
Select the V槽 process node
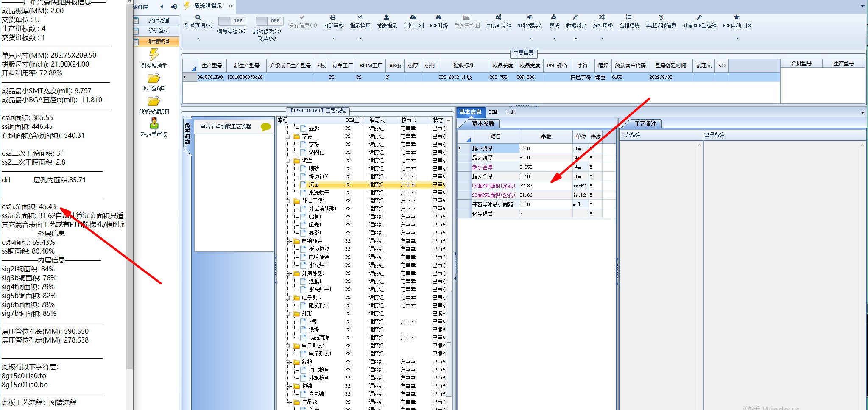point(313,322)
